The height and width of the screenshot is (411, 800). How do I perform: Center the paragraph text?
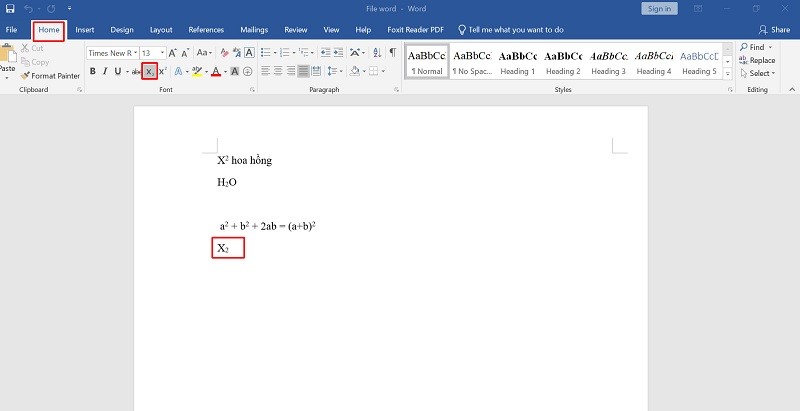tap(278, 71)
